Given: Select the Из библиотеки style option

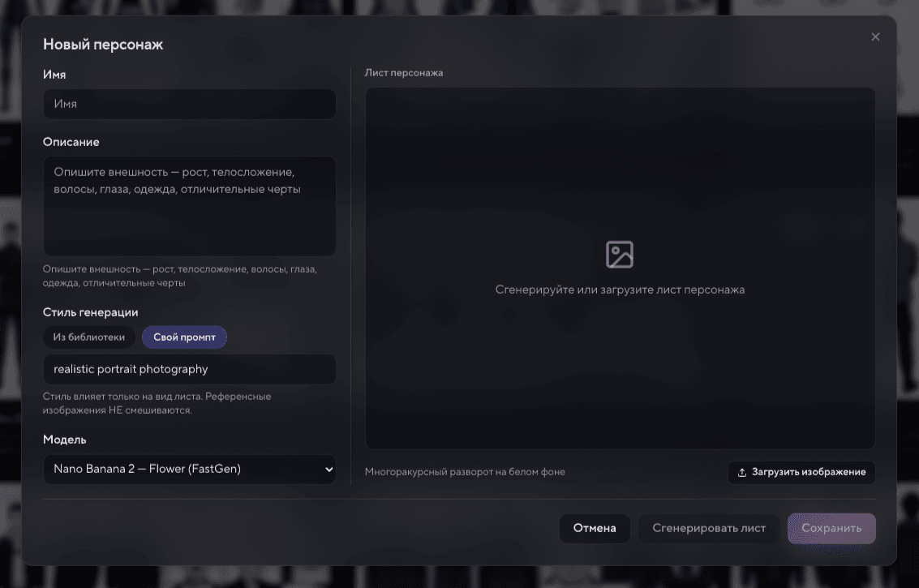Looking at the screenshot, I should (89, 337).
